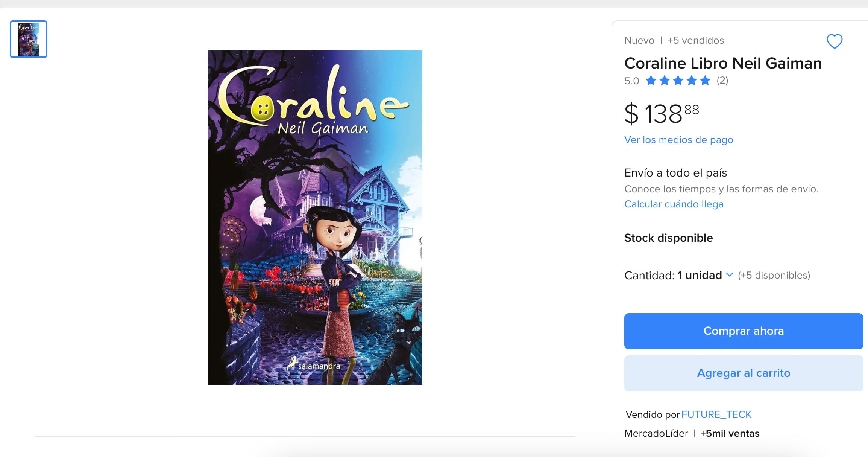This screenshot has height=457, width=868.
Task: Save the book to favorites with the heart icon
Action: (834, 41)
